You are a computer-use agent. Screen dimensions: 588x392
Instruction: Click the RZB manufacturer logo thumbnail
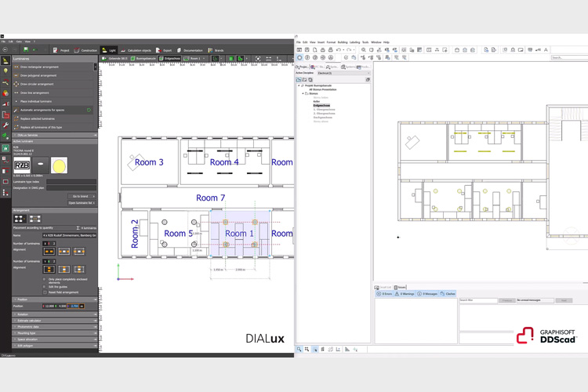(22, 165)
